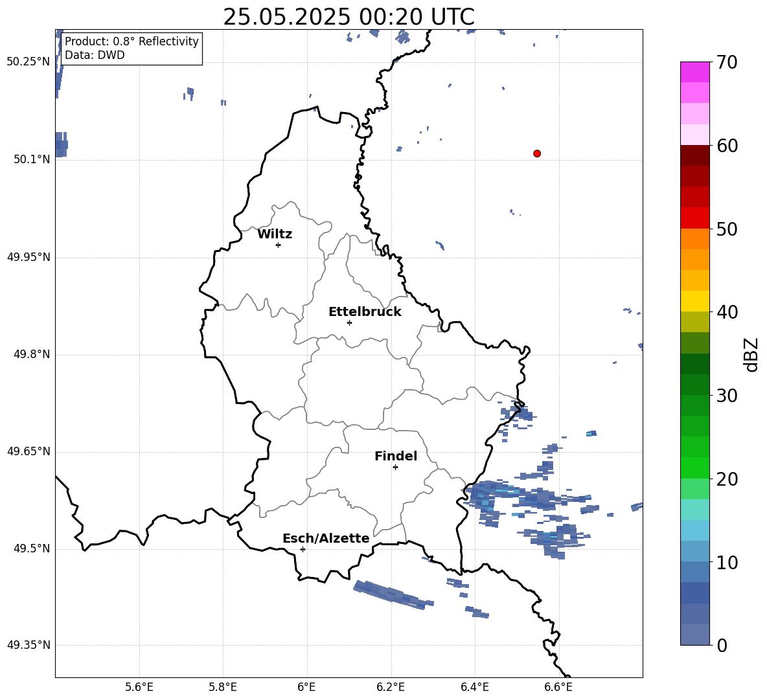Viewport: 767px width, 700px height.
Task: Click the Ettelbruck station cross marker
Action: 349,322
